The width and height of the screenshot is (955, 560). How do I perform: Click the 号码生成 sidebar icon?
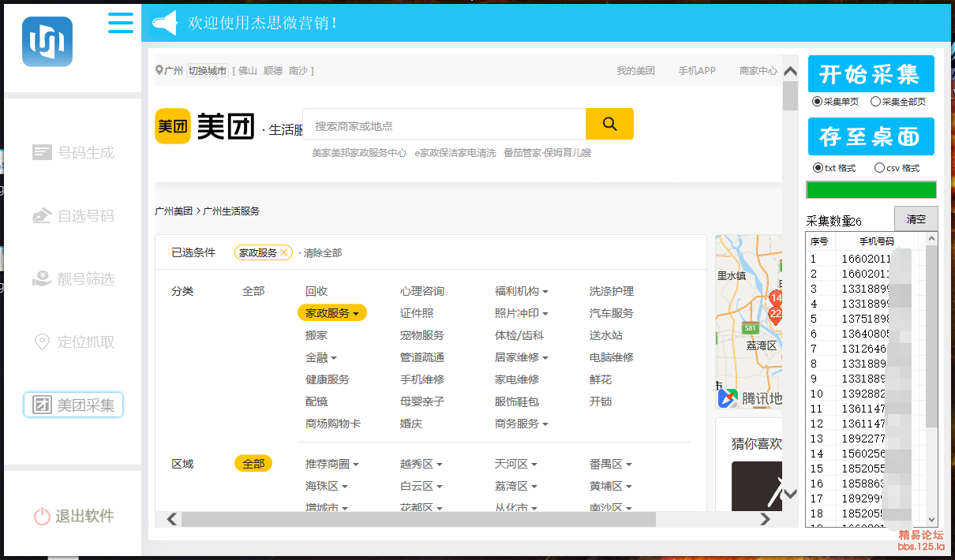tap(42, 152)
